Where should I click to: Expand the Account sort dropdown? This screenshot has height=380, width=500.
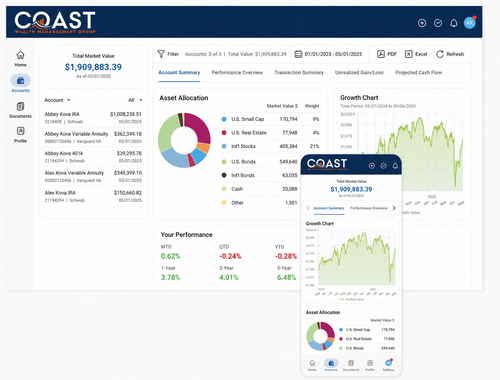pyautogui.click(x=57, y=100)
